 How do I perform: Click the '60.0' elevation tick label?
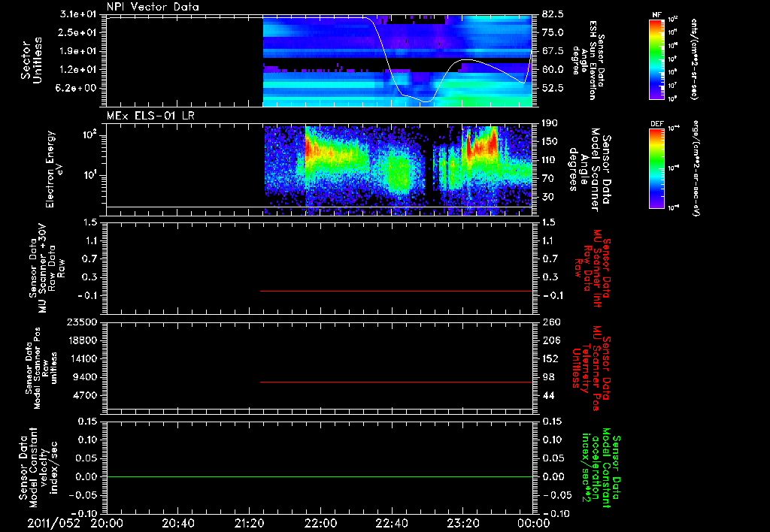tap(553, 70)
